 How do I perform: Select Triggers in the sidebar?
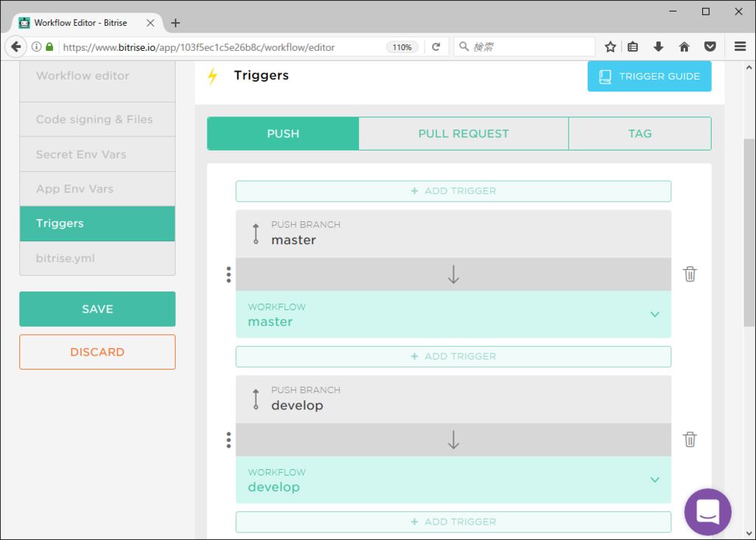(97, 224)
